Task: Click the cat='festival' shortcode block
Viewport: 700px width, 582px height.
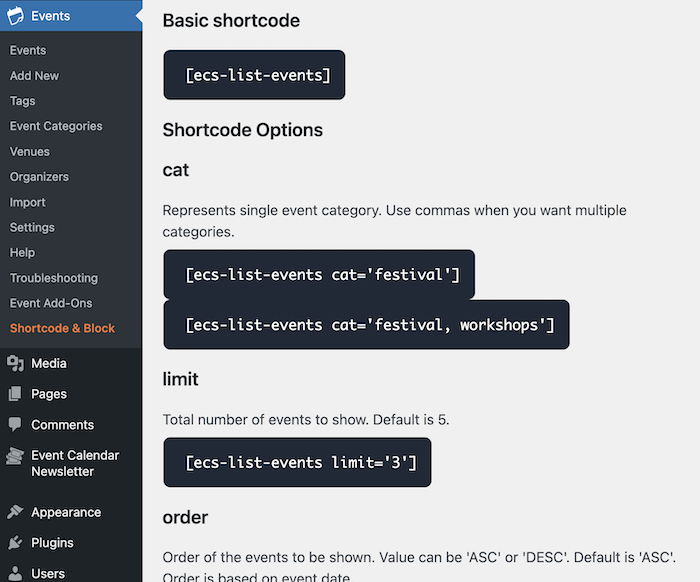Action: (x=319, y=274)
